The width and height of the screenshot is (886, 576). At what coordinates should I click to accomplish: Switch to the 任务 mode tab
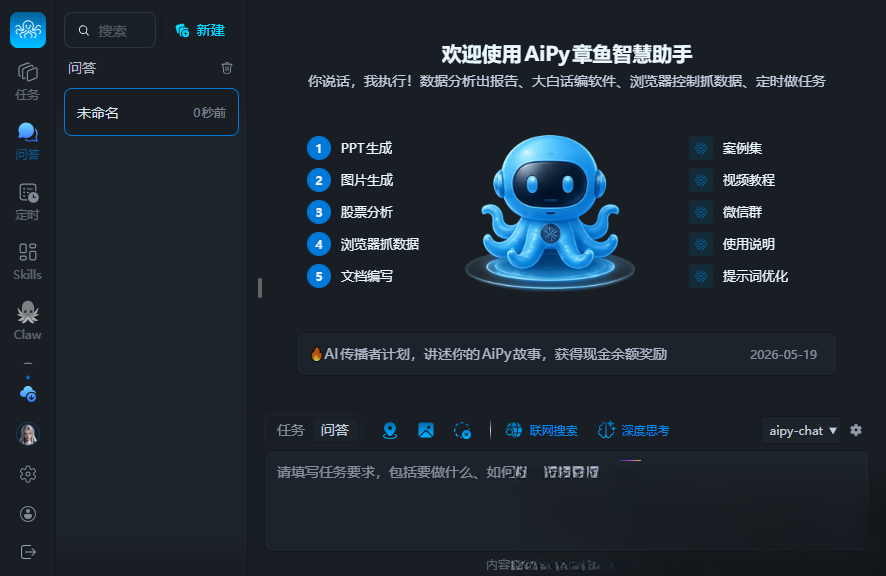[x=290, y=430]
